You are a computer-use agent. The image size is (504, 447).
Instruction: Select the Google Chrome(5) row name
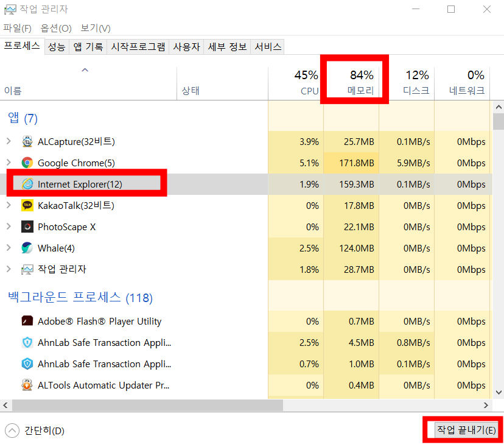point(76,163)
